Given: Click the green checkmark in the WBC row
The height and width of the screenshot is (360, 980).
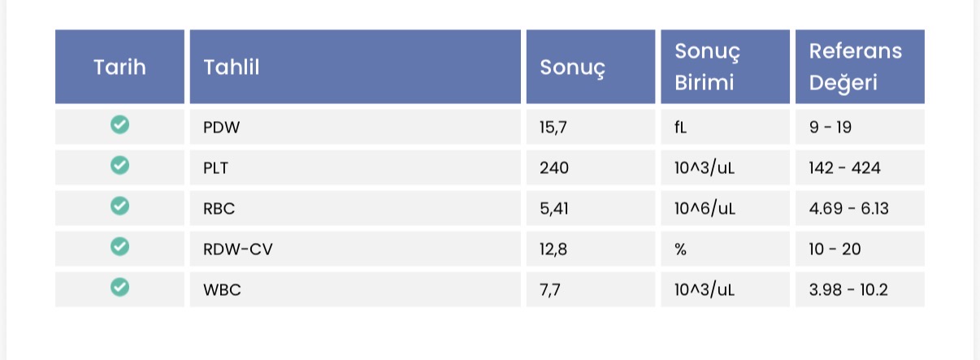Looking at the screenshot, I should (x=119, y=287).
